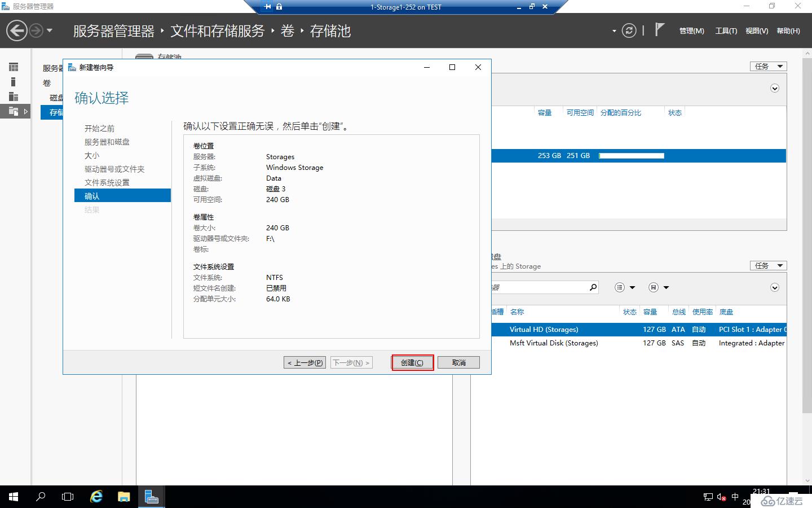Sort by 底盘 column

[x=726, y=312]
